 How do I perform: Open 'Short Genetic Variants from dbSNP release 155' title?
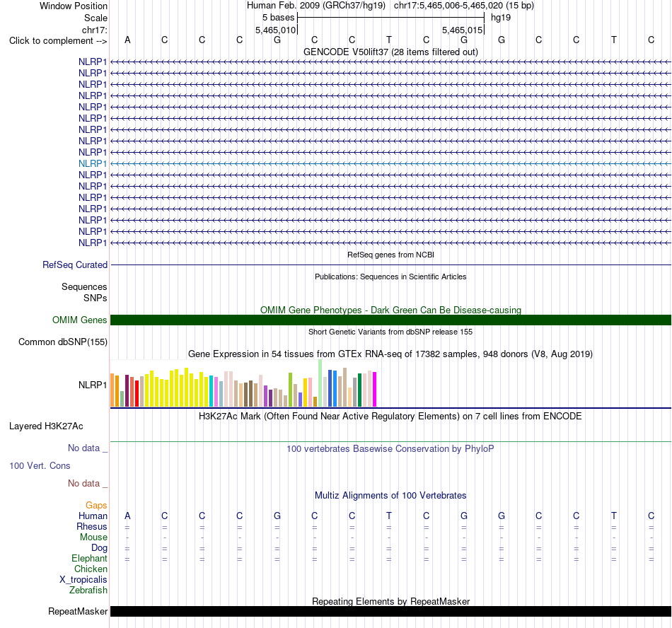click(x=390, y=332)
